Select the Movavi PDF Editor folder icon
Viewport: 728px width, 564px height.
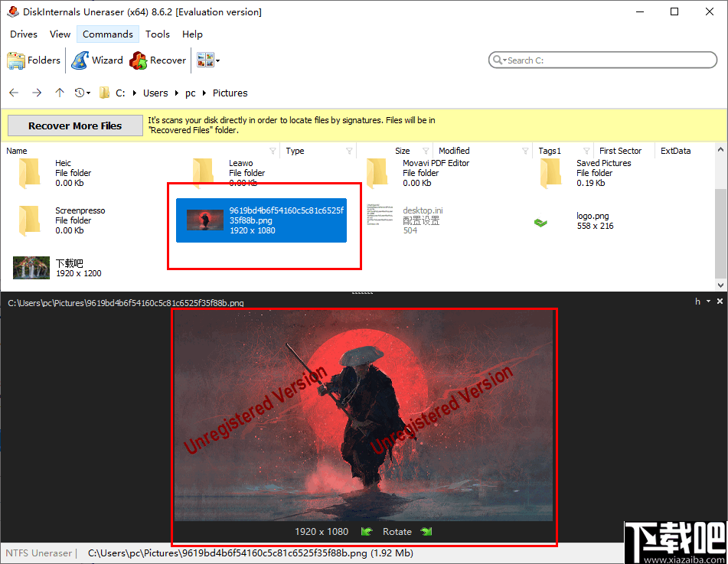point(377,173)
